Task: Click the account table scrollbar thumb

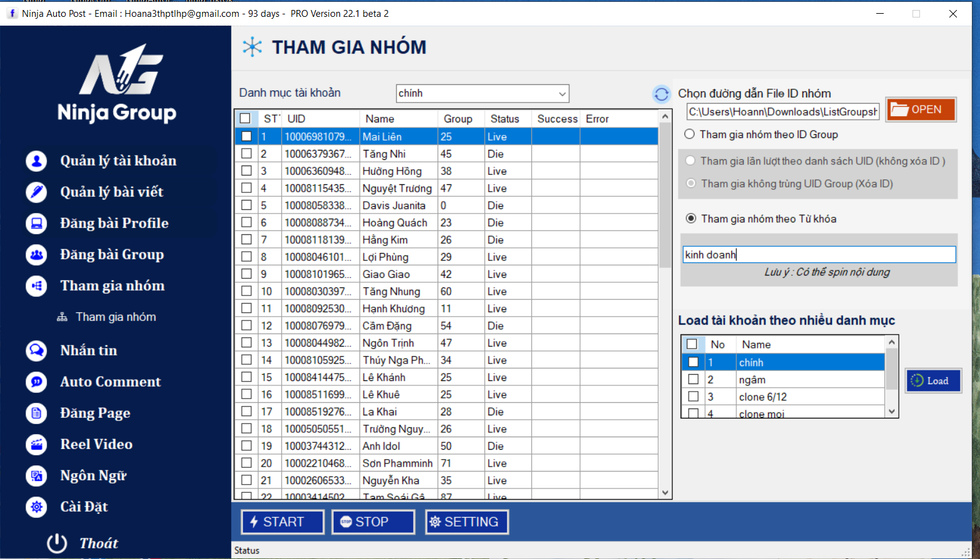Action: (665, 195)
